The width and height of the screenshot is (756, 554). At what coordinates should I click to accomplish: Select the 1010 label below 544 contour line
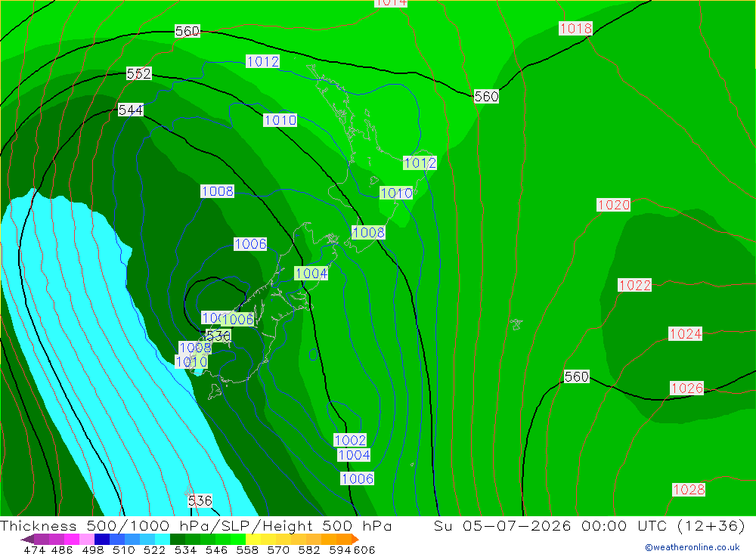click(x=280, y=120)
